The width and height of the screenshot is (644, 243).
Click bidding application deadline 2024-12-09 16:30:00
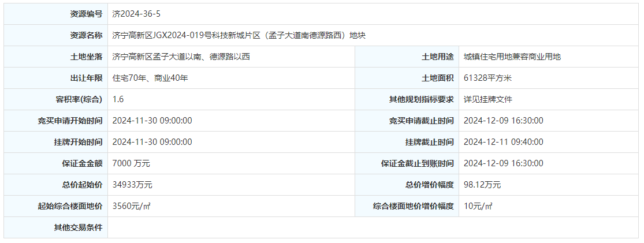[504, 121]
